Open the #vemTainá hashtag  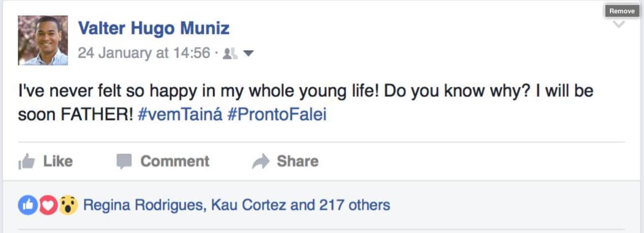(180, 114)
